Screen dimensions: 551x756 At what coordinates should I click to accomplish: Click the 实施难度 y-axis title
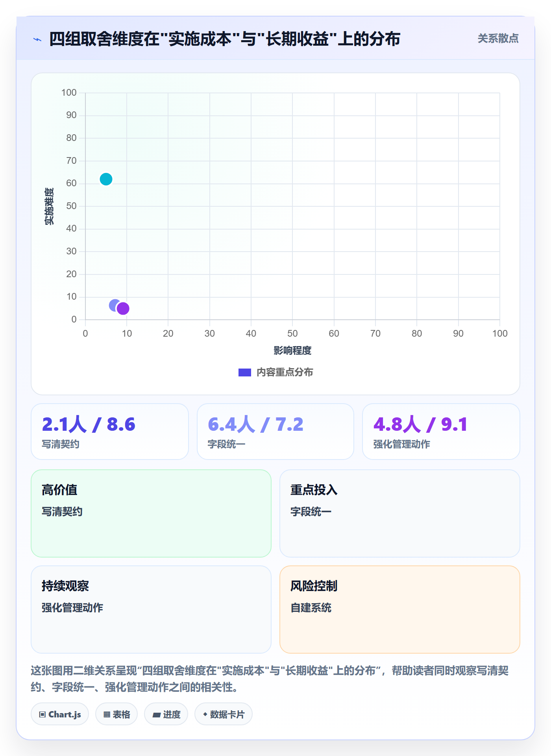click(x=49, y=206)
